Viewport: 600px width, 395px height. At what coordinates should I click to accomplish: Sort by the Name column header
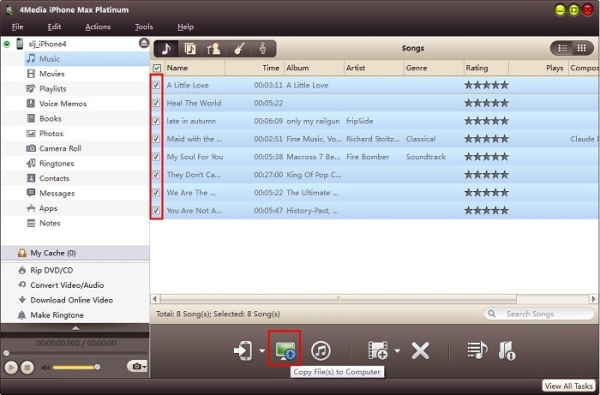tap(195, 68)
